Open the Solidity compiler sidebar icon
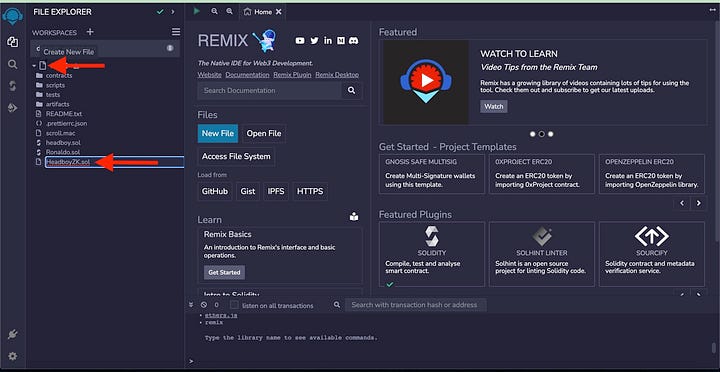 point(13,86)
